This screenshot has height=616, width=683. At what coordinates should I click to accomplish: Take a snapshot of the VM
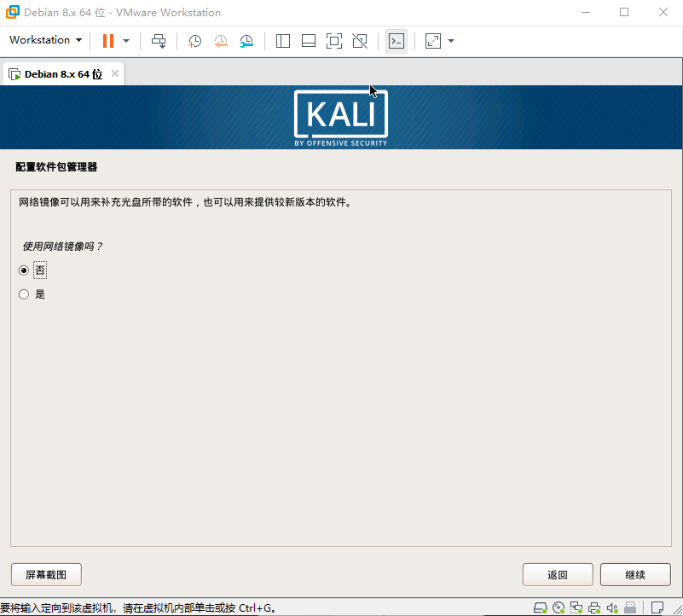pos(194,41)
